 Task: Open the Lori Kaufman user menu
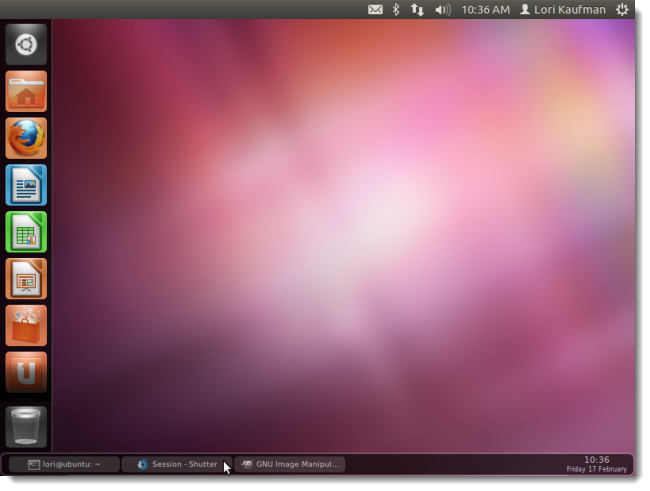point(563,10)
